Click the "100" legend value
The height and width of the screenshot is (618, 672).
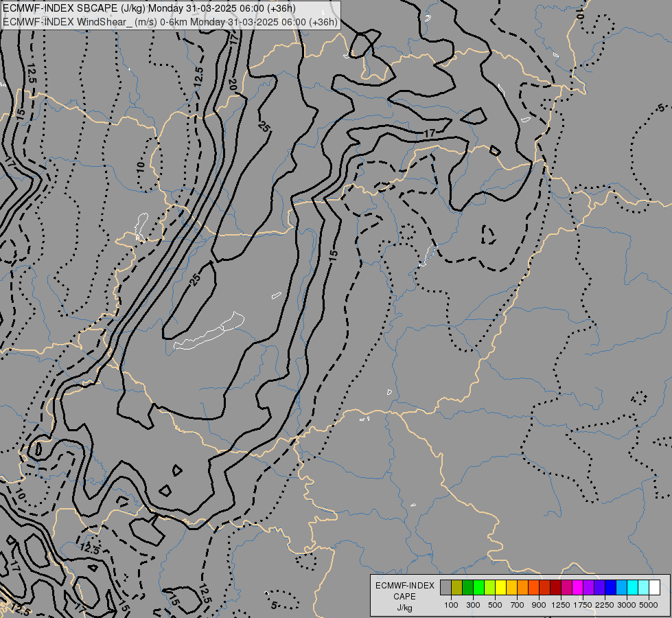[451, 605]
